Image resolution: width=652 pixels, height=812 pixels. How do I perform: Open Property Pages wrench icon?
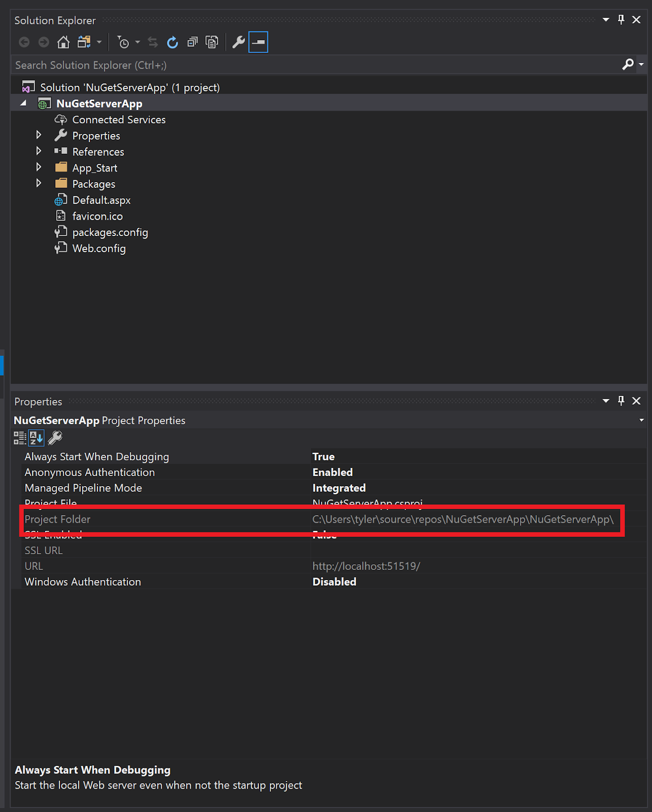click(x=55, y=437)
